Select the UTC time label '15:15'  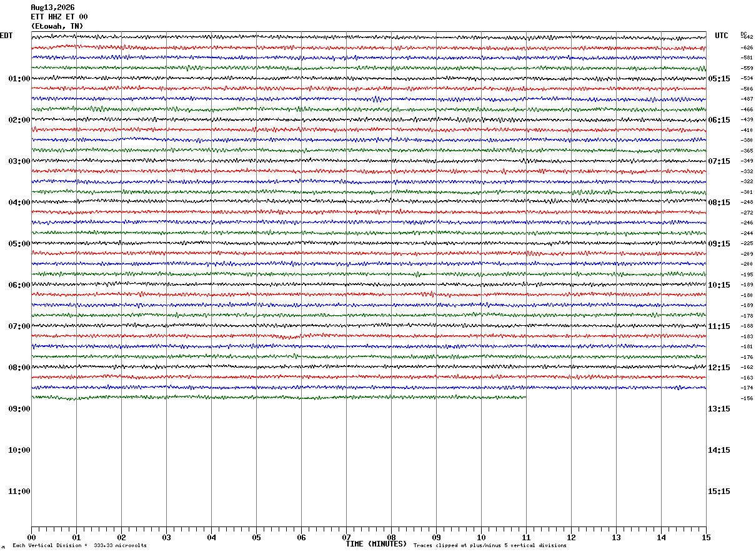[719, 491]
